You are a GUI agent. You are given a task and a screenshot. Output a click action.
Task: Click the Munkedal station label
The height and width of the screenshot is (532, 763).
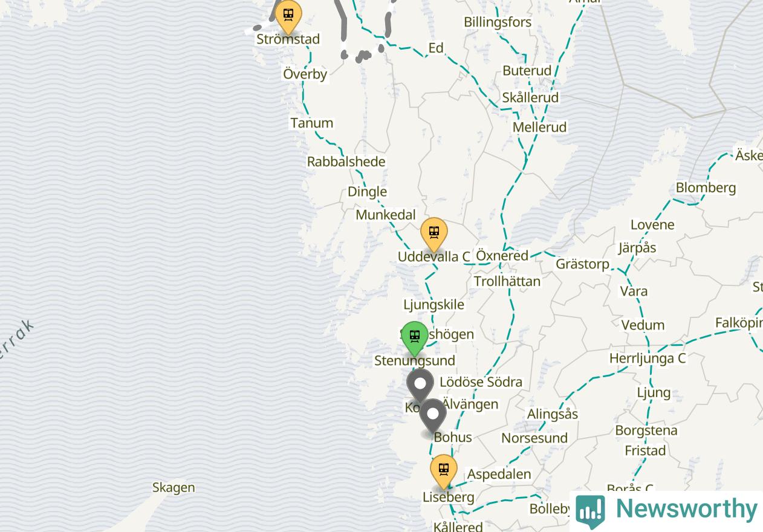point(386,215)
